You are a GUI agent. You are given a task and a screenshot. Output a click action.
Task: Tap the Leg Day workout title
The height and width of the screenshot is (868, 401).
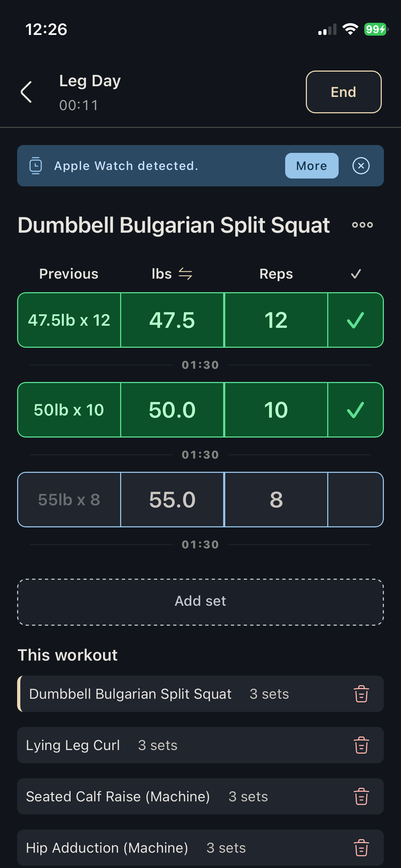[x=90, y=81]
